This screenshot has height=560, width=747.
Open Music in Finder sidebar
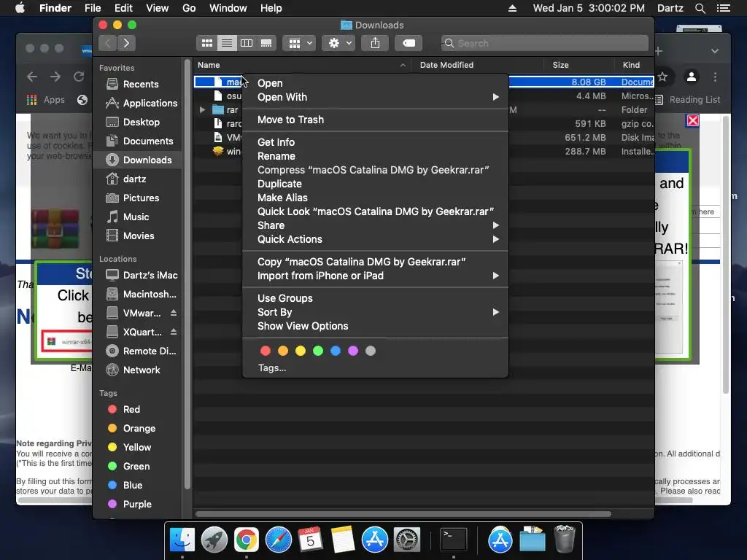click(x=138, y=217)
